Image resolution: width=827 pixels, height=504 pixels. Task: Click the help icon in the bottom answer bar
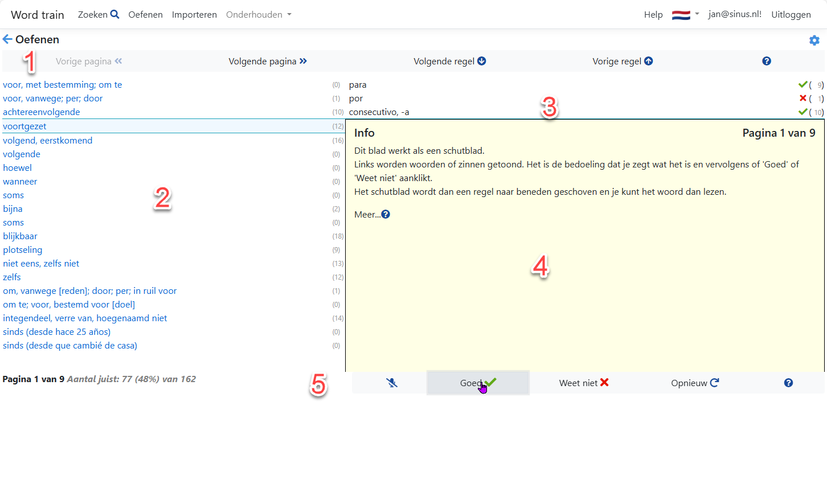click(x=788, y=383)
